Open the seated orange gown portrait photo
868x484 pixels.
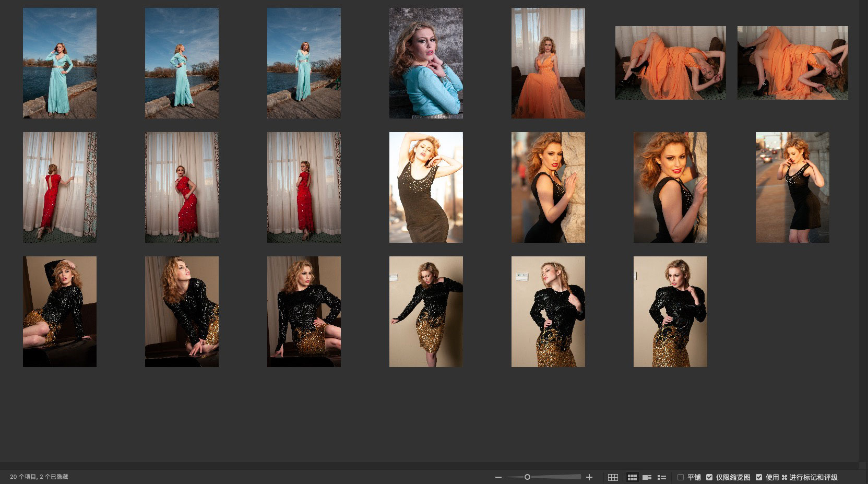548,63
